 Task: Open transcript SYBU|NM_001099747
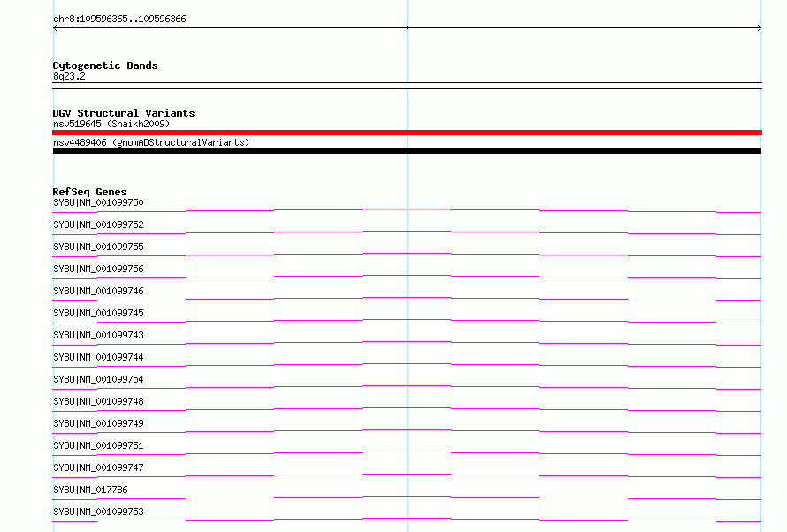point(98,467)
